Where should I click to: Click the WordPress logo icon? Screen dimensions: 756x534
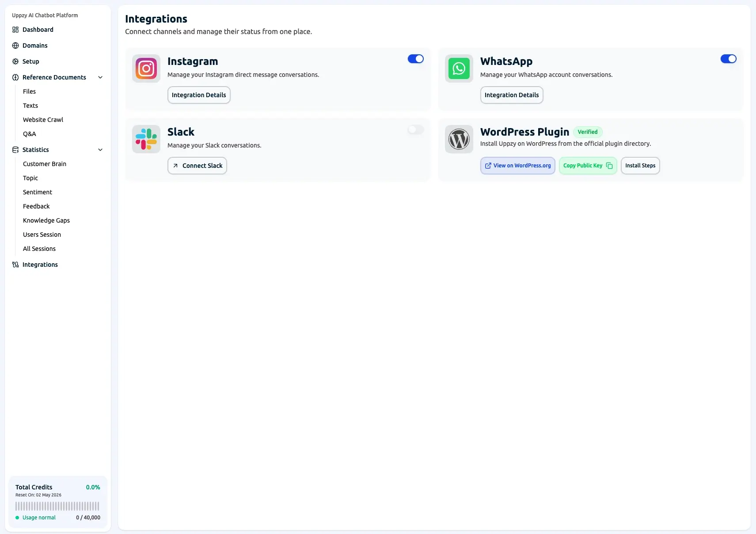(x=459, y=139)
